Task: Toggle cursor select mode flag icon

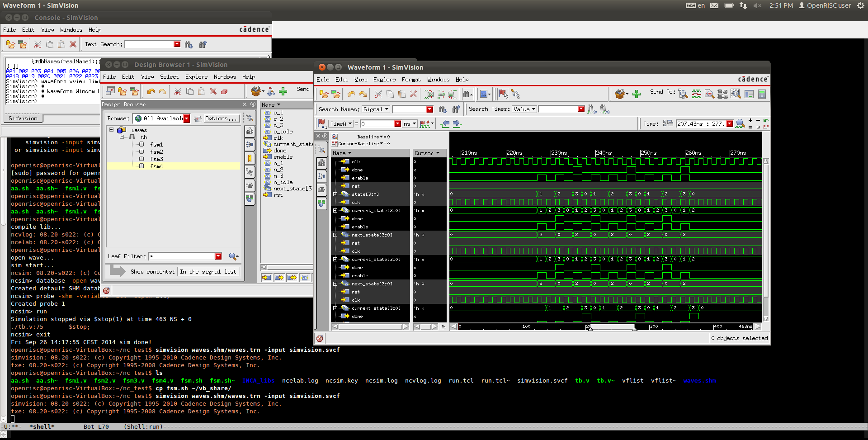Action: click(502, 94)
